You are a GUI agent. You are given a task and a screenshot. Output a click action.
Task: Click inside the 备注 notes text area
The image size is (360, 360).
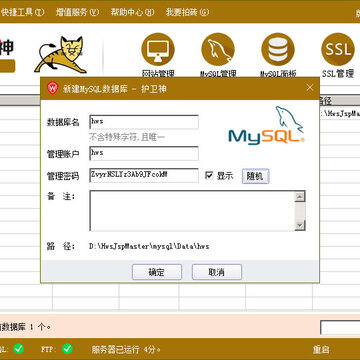click(x=192, y=211)
